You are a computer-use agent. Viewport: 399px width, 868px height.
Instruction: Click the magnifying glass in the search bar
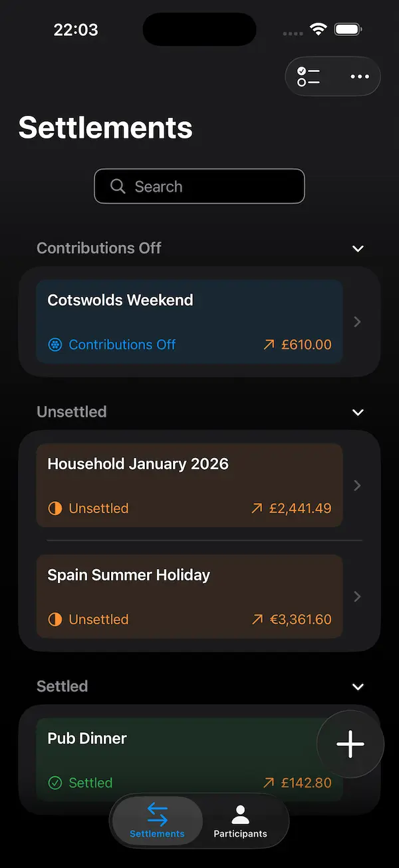coord(118,186)
